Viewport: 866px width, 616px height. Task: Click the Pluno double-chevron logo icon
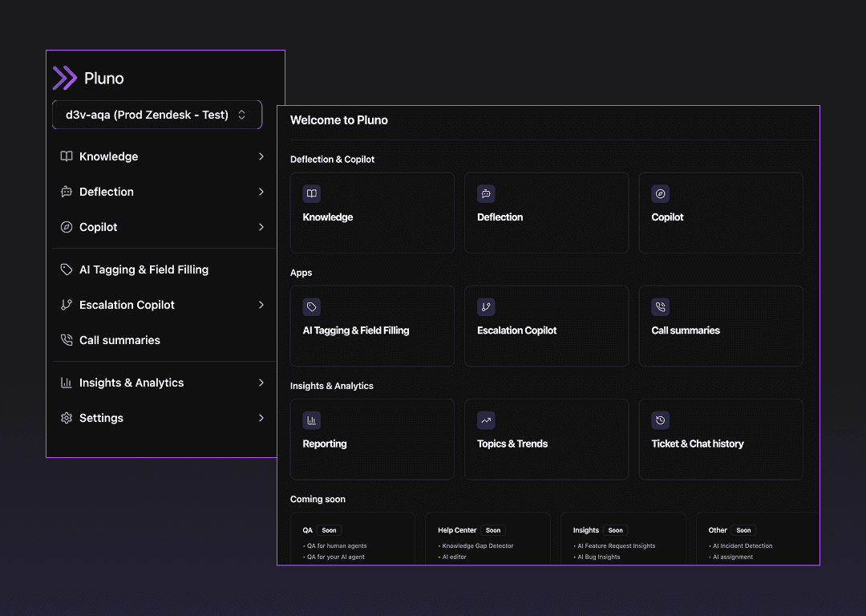click(64, 78)
